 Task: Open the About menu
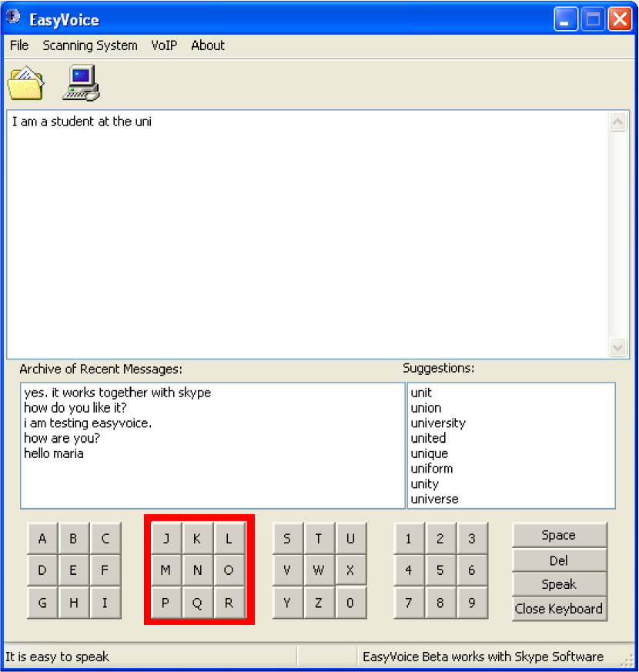pyautogui.click(x=208, y=45)
